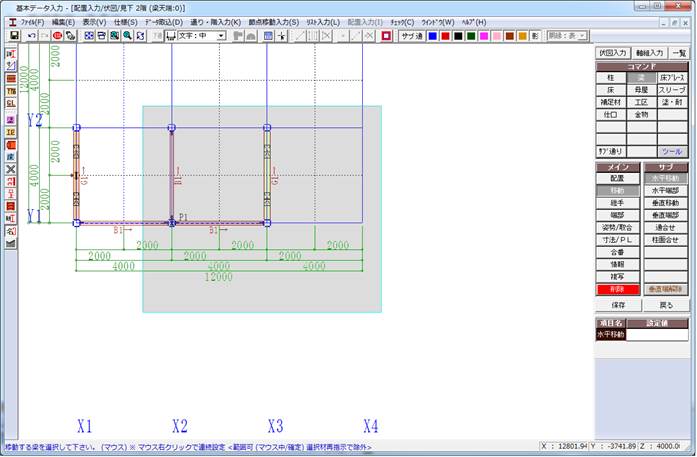Click the tag-shaped icon beside the red circle
697x457 pixels.
70,36
